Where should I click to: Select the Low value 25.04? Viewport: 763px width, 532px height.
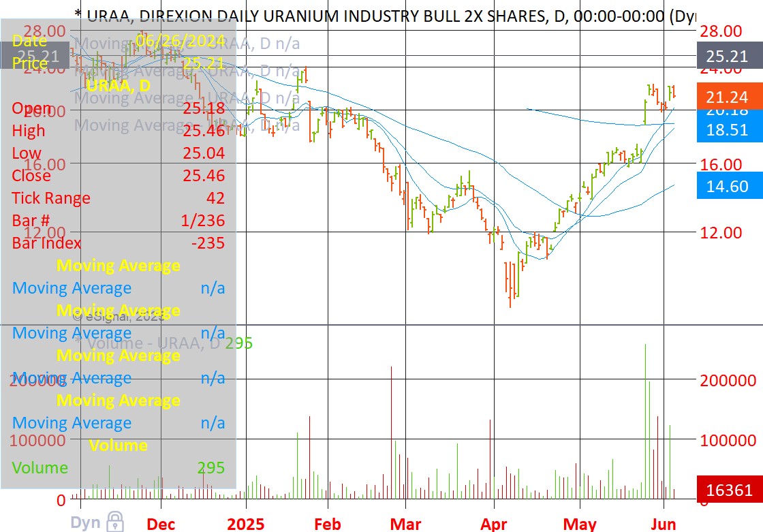pyautogui.click(x=204, y=153)
